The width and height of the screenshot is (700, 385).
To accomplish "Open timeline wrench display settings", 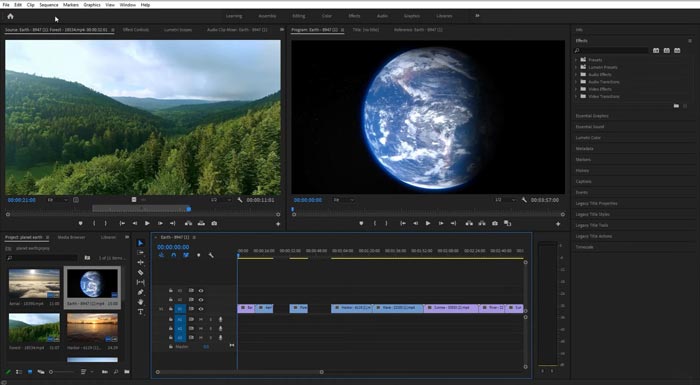I will click(211, 255).
